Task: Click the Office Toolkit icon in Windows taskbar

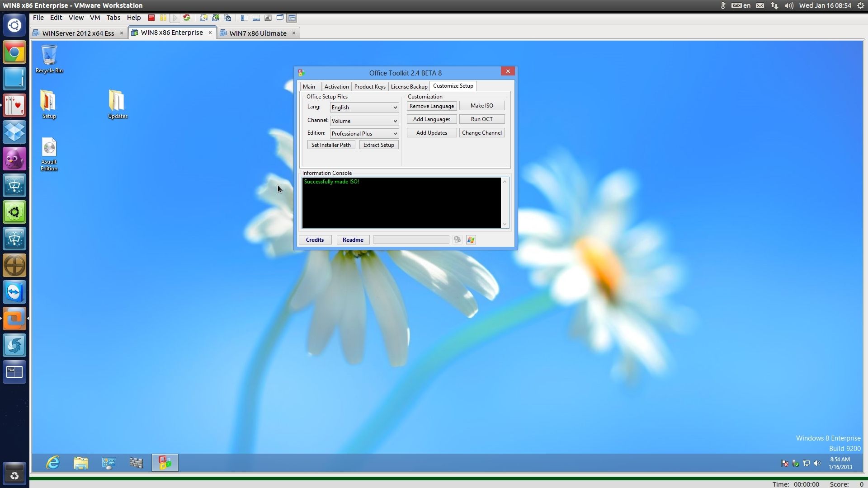Action: [165, 463]
